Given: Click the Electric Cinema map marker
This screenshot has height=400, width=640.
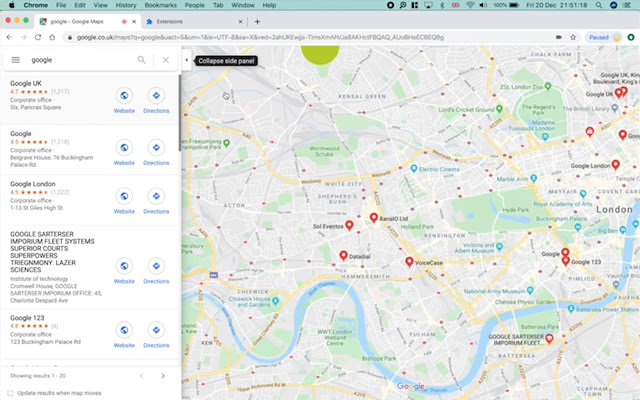Looking at the screenshot, I should (x=413, y=169).
